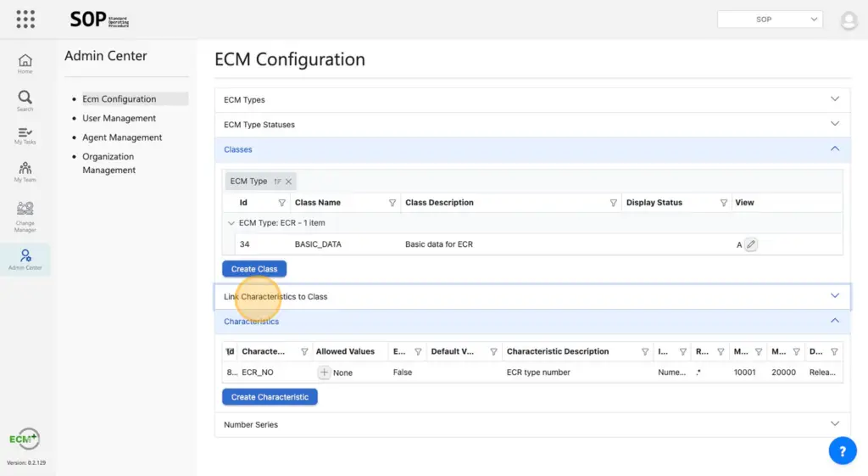Image resolution: width=868 pixels, height=476 pixels.
Task: Open the blue help question mark button
Action: [842, 451]
